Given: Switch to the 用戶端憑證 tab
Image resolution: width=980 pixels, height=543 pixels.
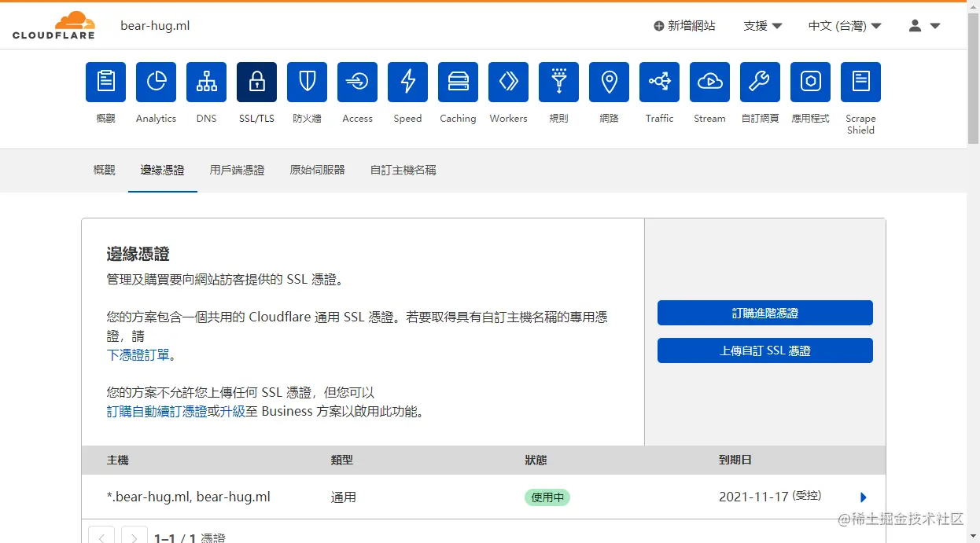Looking at the screenshot, I should coord(238,170).
